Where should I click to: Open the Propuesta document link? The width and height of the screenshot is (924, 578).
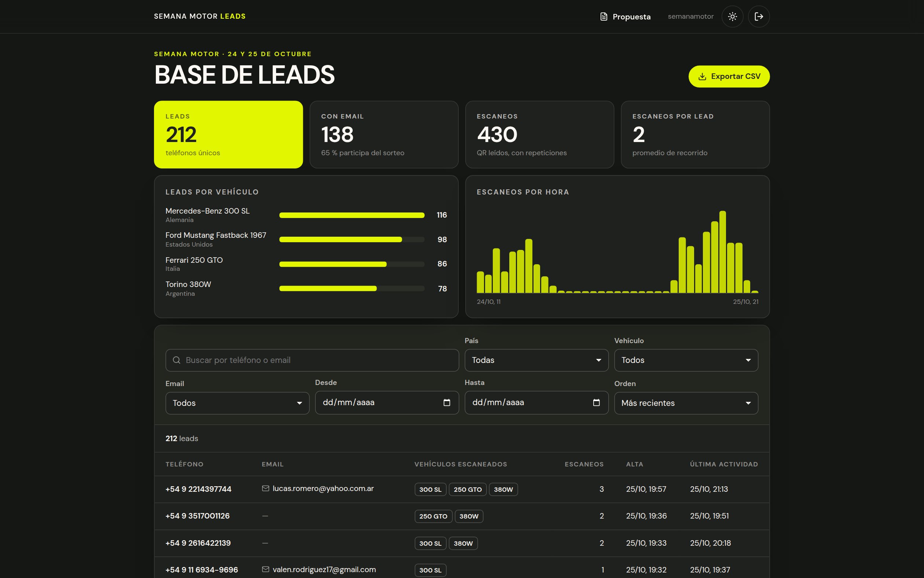coord(626,17)
